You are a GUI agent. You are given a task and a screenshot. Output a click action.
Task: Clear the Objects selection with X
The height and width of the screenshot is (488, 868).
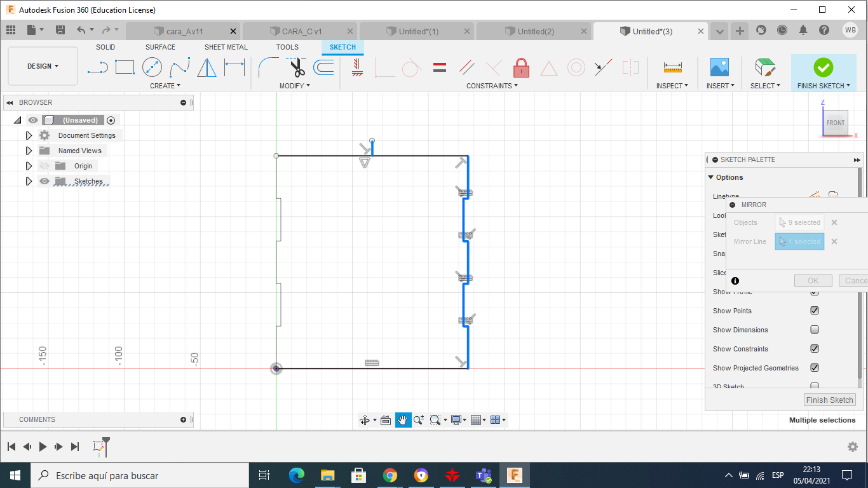834,222
